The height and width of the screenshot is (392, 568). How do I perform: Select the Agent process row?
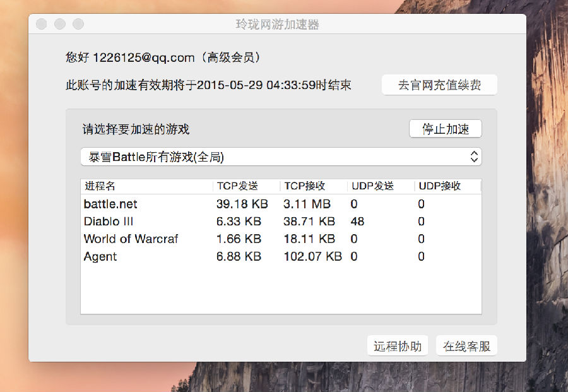pyautogui.click(x=281, y=256)
